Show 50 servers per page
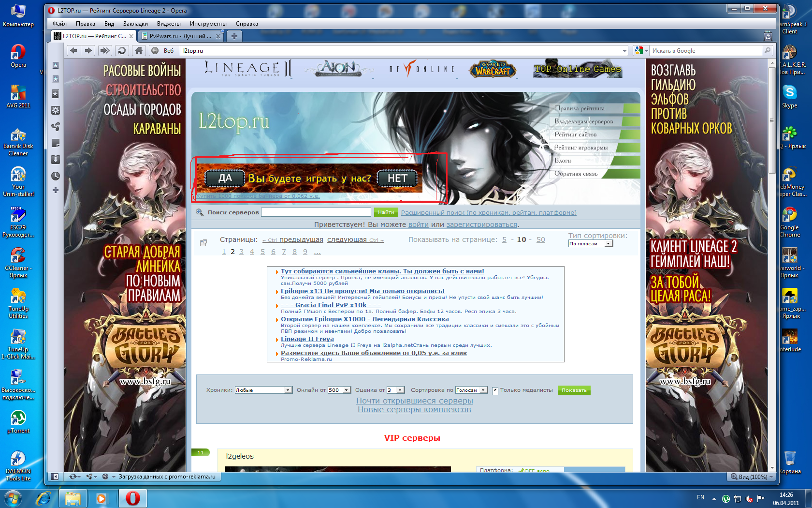The width and height of the screenshot is (812, 508). pos(540,239)
